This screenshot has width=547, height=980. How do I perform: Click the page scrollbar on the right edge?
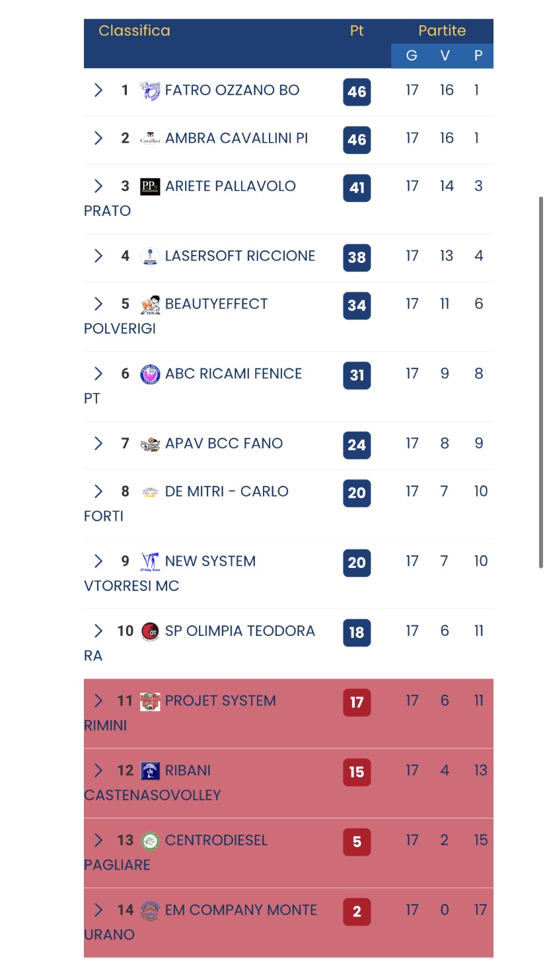tap(542, 383)
